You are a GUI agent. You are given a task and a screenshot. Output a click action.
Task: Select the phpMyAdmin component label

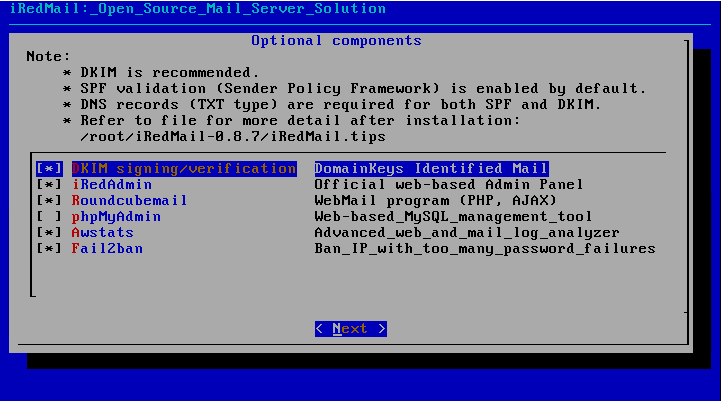point(116,217)
